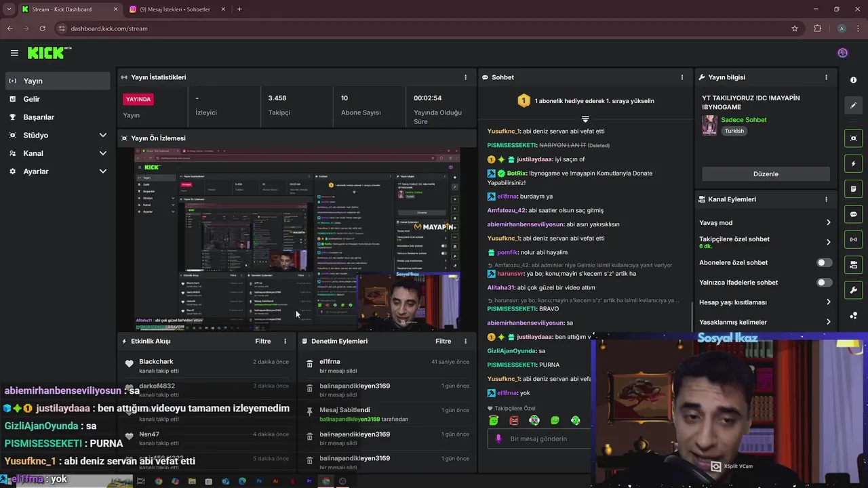Click the trash icon next to el1frna
The height and width of the screenshot is (488, 868).
[309, 364]
